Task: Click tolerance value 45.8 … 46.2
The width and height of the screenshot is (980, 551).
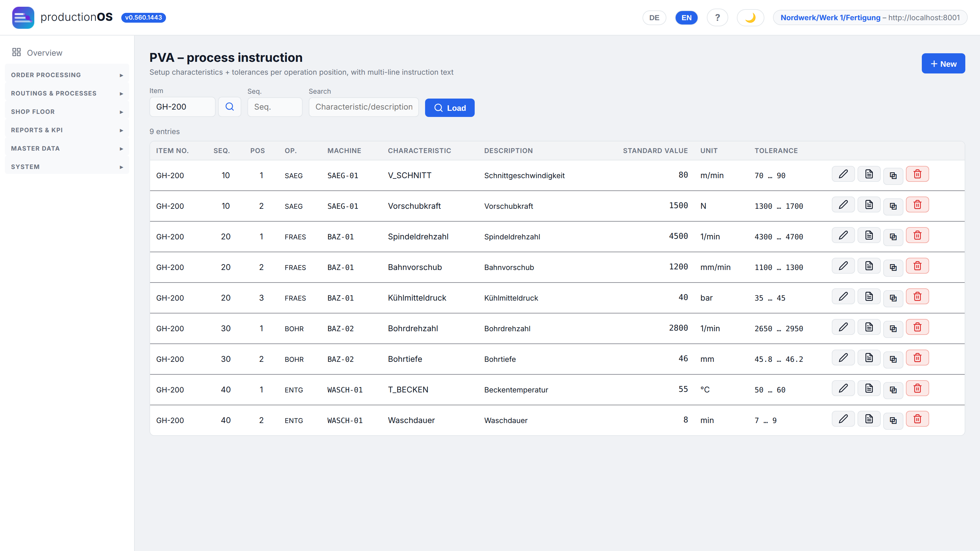Action: (x=778, y=359)
